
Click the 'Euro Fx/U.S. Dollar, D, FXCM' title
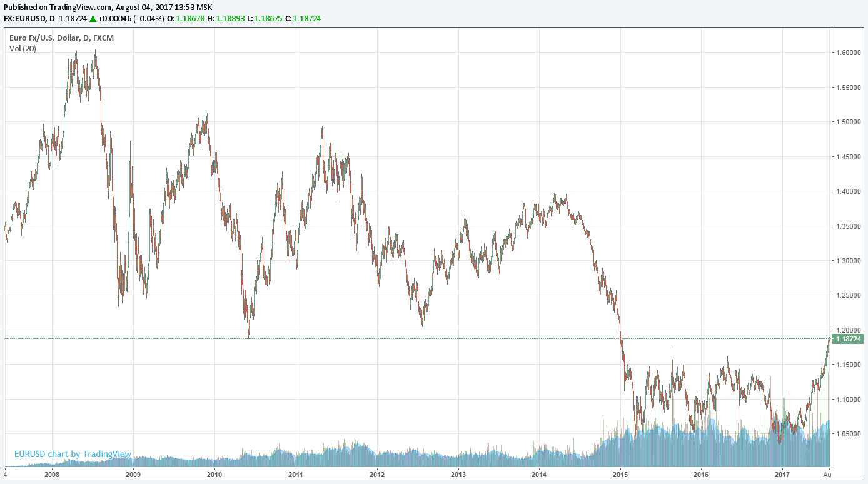pyautogui.click(x=61, y=38)
